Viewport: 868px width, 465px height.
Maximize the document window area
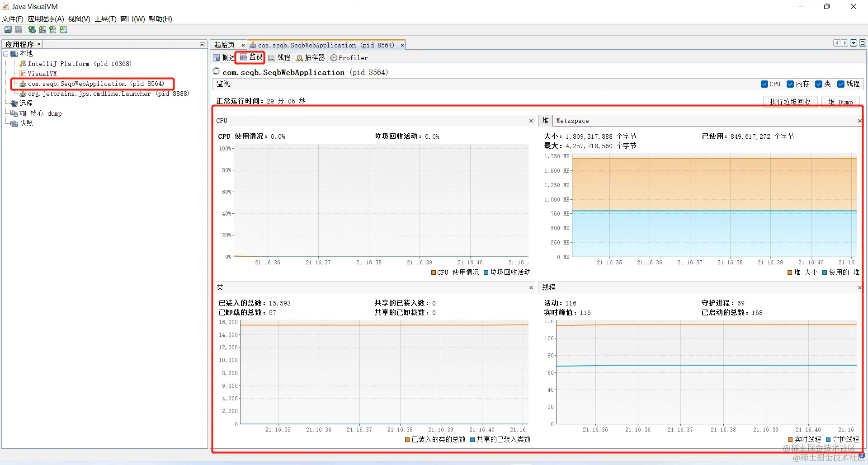(x=863, y=43)
